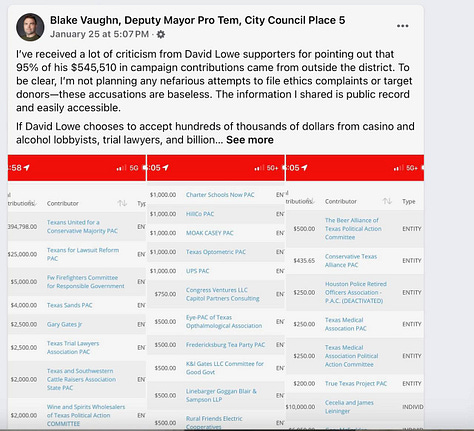Image resolution: width=474 pixels, height=431 pixels.
Task: Open the post audience gear icon
Action: 161,34
